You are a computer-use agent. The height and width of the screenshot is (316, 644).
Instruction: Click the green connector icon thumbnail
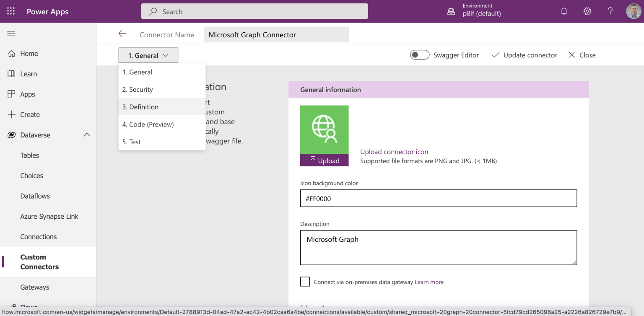(324, 130)
